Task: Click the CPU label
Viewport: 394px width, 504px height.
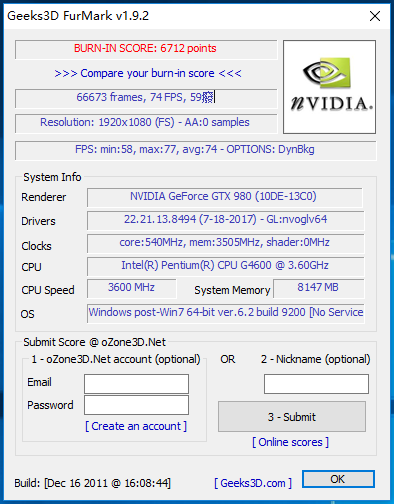Action: pyautogui.click(x=31, y=267)
